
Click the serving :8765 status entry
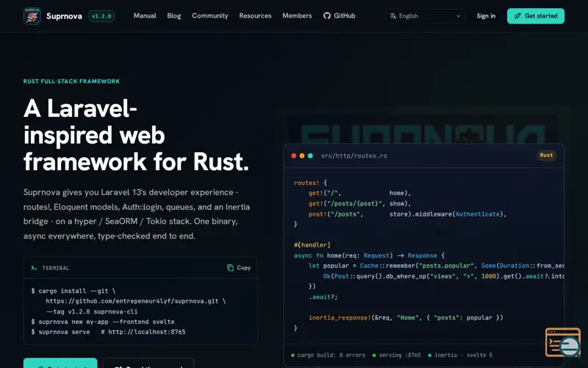[x=396, y=355]
